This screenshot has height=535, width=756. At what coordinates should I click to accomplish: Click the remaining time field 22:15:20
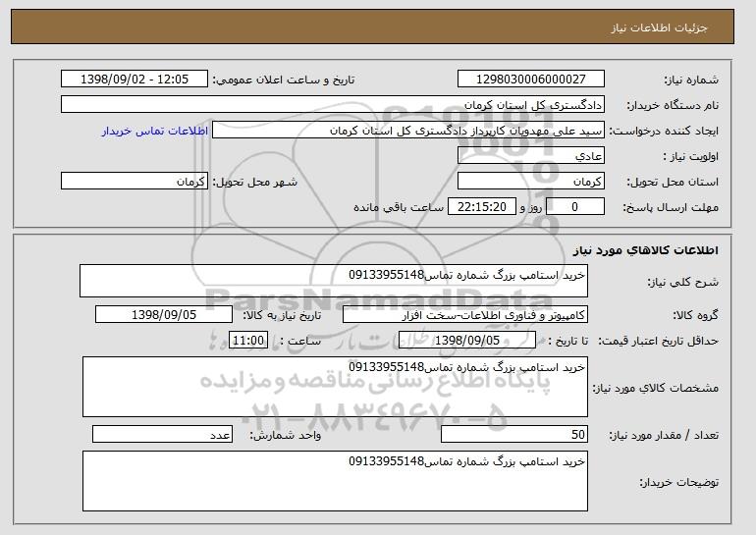482,207
